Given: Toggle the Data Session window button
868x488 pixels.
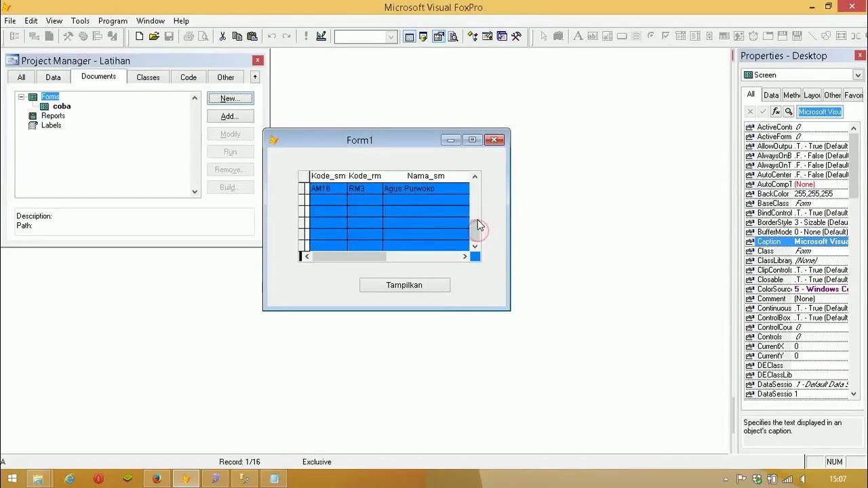Looking at the screenshot, I should 423,37.
